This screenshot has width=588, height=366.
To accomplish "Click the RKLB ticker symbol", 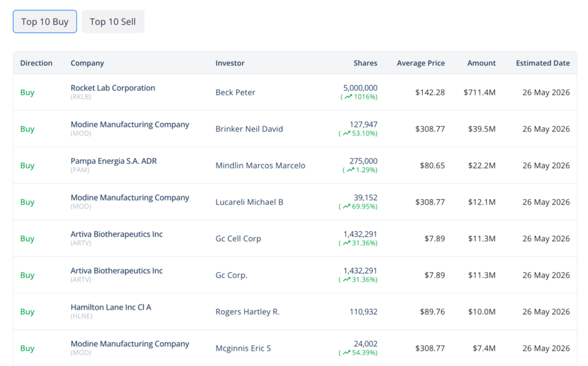I will (81, 97).
